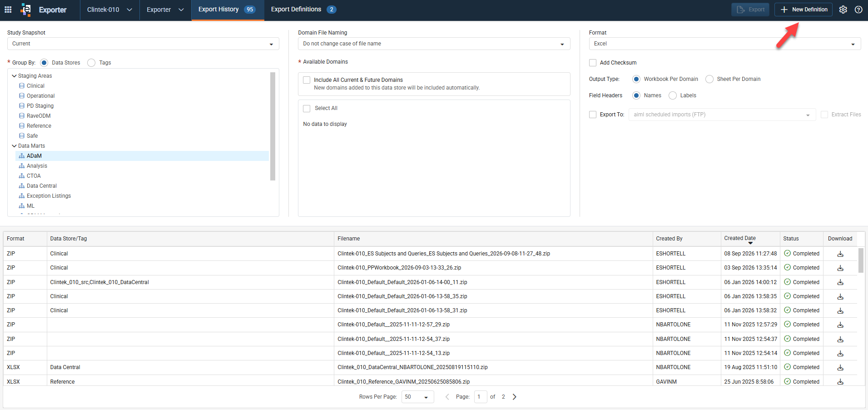This screenshot has height=410, width=868.
Task: Select the Safe data store
Action: pos(32,136)
